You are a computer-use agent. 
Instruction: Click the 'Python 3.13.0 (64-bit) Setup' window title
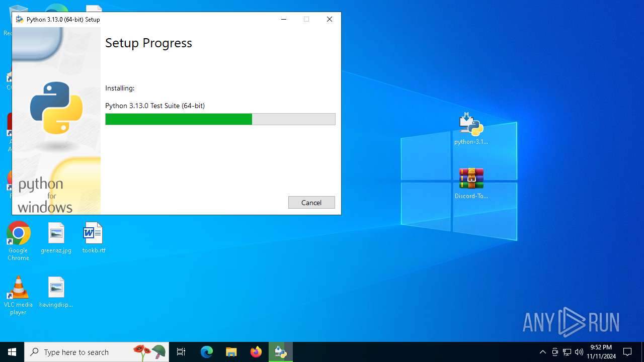(x=63, y=19)
